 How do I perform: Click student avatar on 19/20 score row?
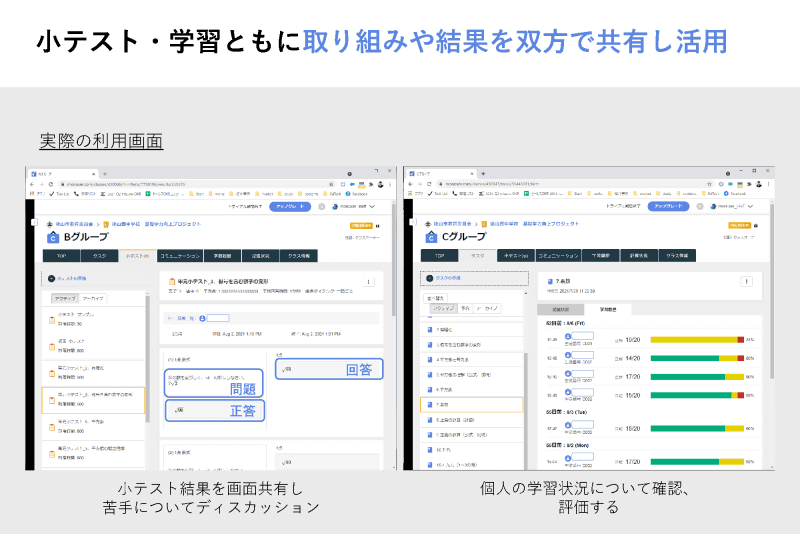[x=567, y=337]
